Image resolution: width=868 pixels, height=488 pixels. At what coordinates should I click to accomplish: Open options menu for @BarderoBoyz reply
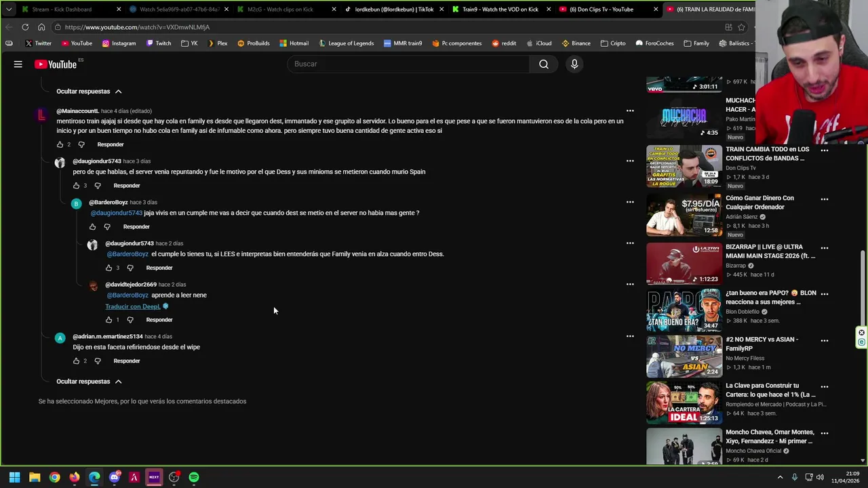(x=630, y=202)
